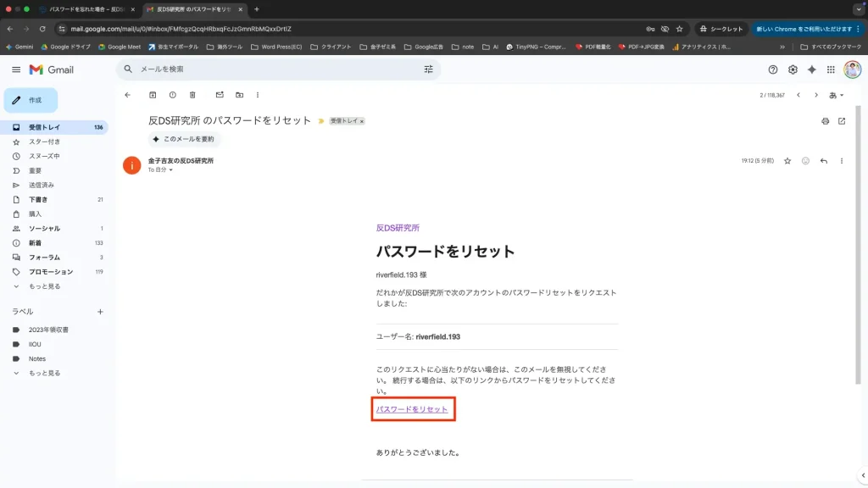Open Gmail settings gear
868x488 pixels.
point(793,69)
